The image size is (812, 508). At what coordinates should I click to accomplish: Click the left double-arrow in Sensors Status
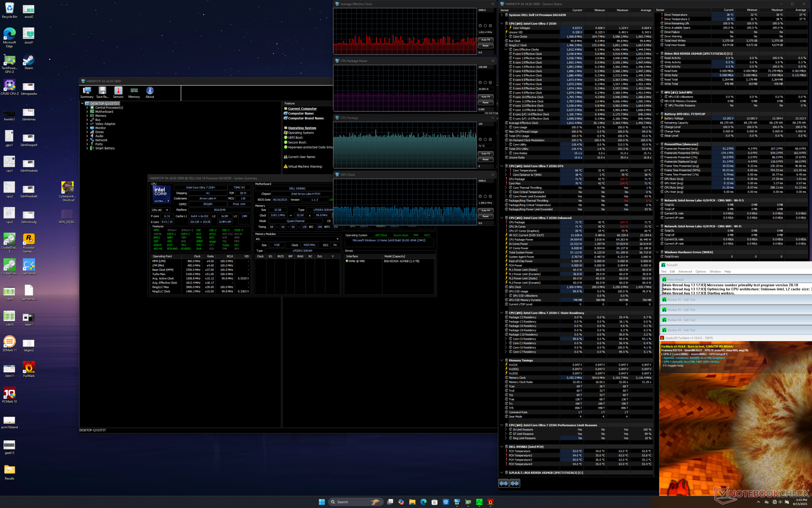coord(503,483)
